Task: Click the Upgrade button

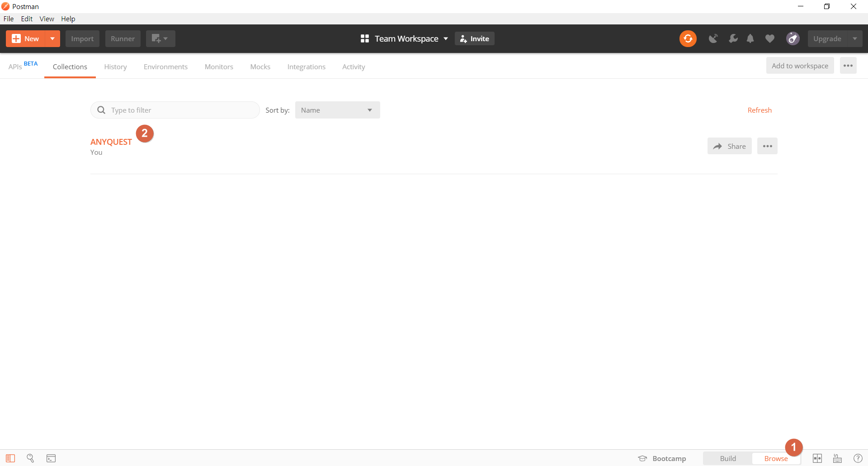Action: [x=827, y=39]
